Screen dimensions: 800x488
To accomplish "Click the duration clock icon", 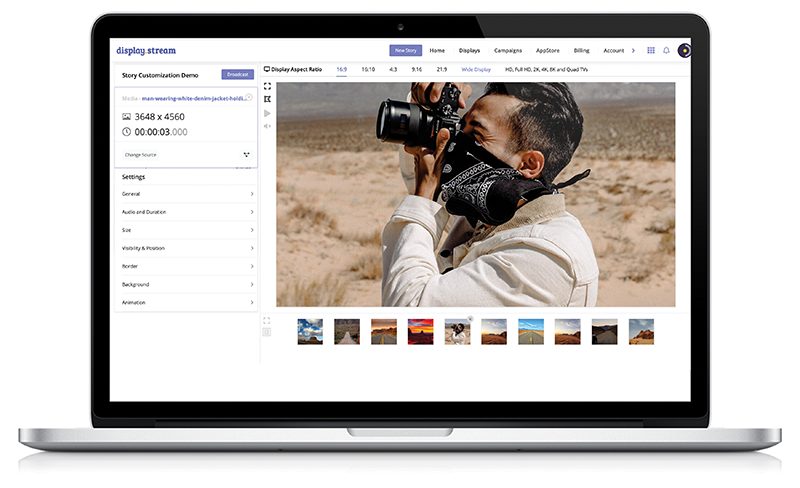I will pos(127,132).
